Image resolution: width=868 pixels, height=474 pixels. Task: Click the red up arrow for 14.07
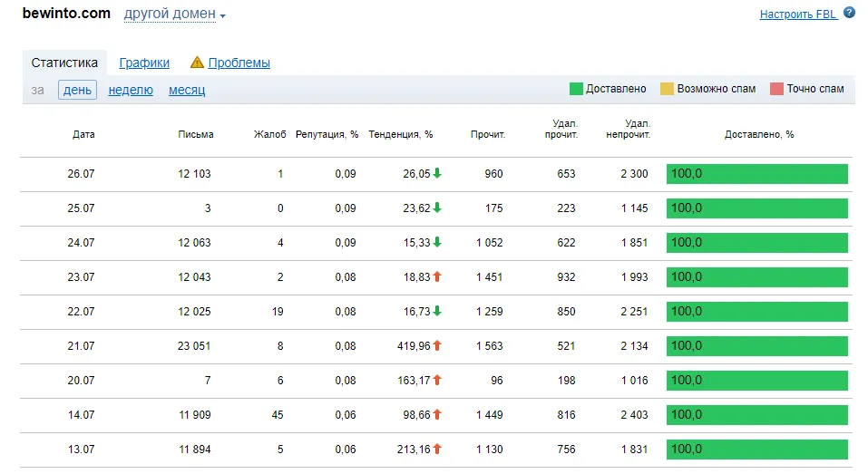437,414
